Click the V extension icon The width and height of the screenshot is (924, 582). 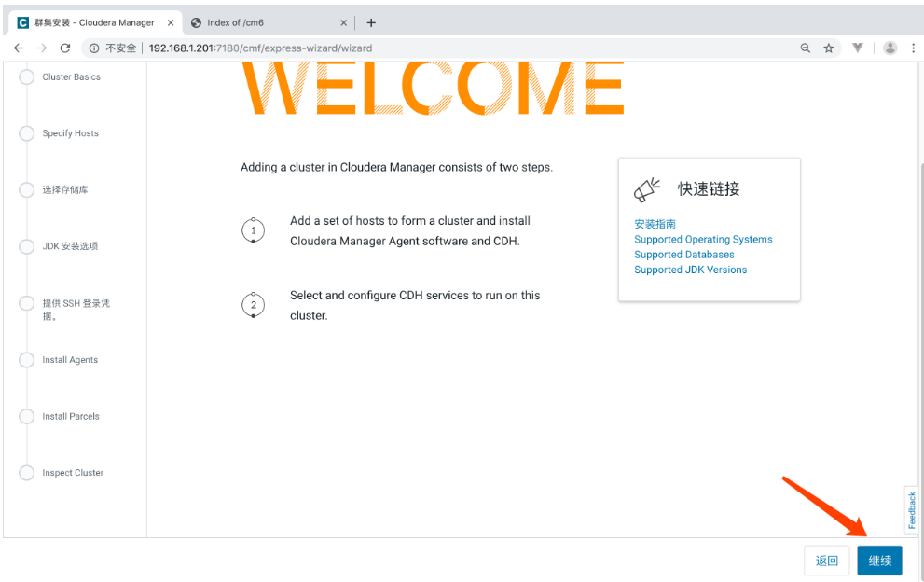click(x=858, y=48)
